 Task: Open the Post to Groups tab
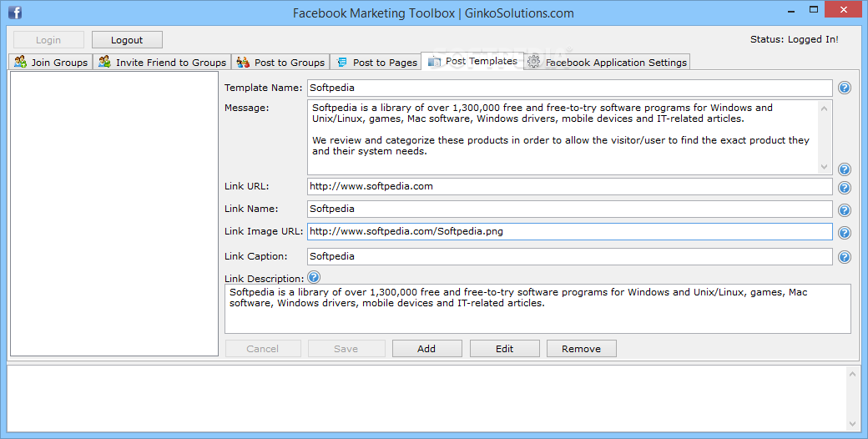point(280,62)
